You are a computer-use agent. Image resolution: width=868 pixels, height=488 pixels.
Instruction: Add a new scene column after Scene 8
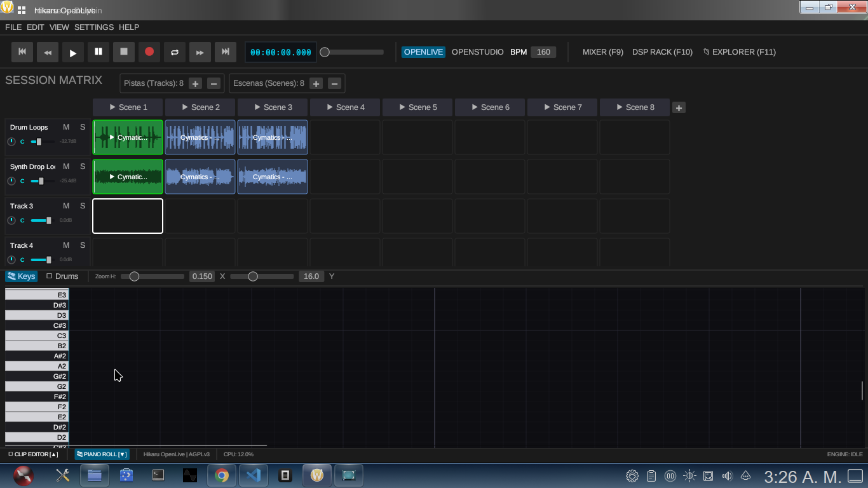coord(679,108)
